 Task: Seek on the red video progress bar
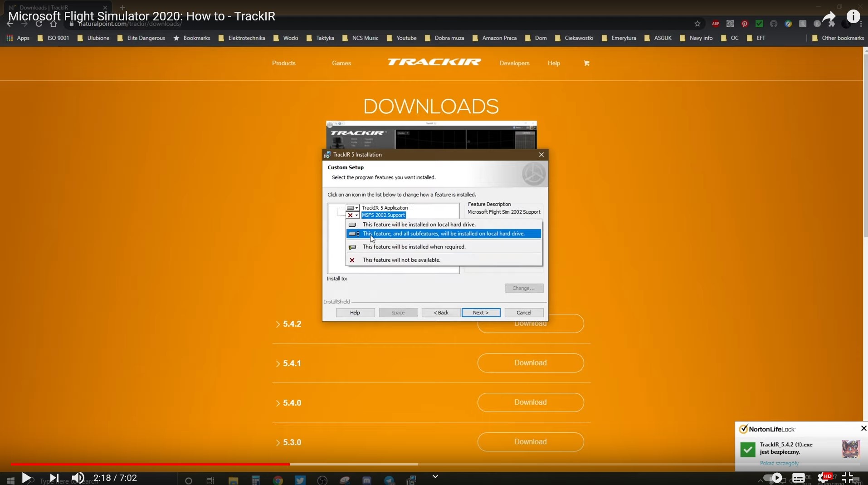pyautogui.click(x=150, y=464)
